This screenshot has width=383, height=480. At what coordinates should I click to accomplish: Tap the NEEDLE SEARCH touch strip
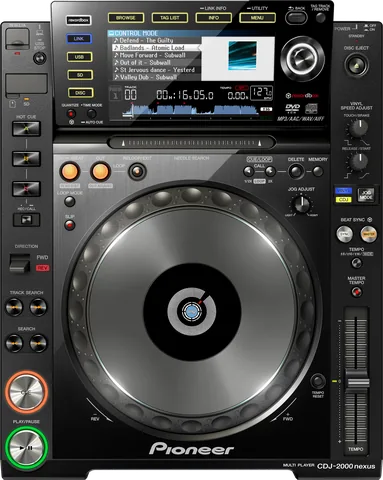pos(191,143)
